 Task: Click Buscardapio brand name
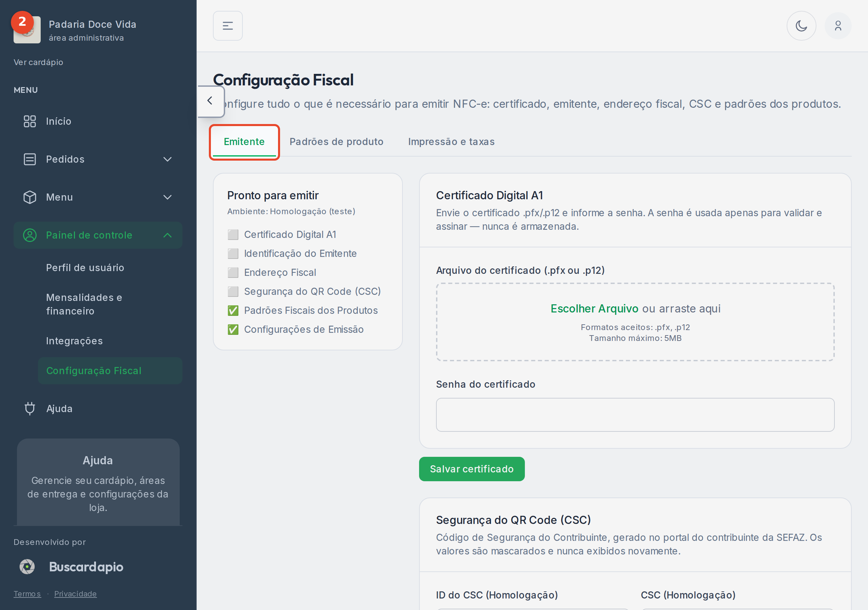[86, 567]
